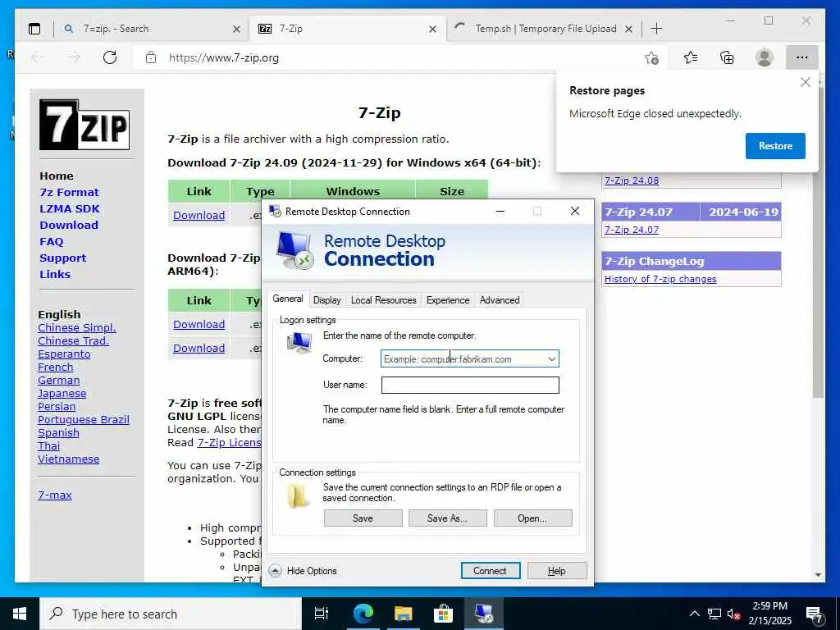Close the Restore pages popup

tap(806, 83)
